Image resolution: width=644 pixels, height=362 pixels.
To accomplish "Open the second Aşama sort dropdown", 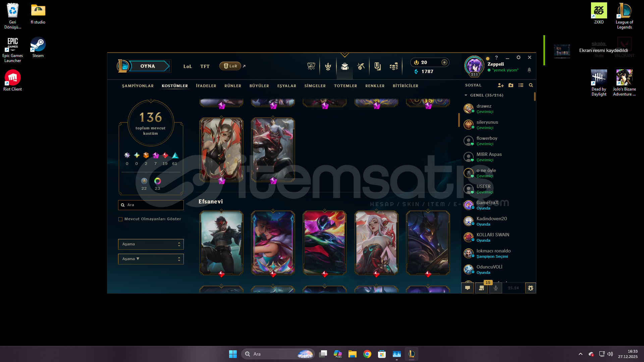I will tap(151, 259).
